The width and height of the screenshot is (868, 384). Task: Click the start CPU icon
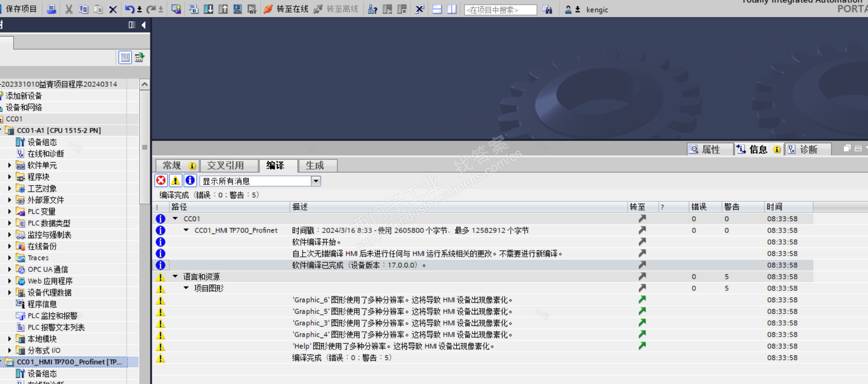coord(388,9)
